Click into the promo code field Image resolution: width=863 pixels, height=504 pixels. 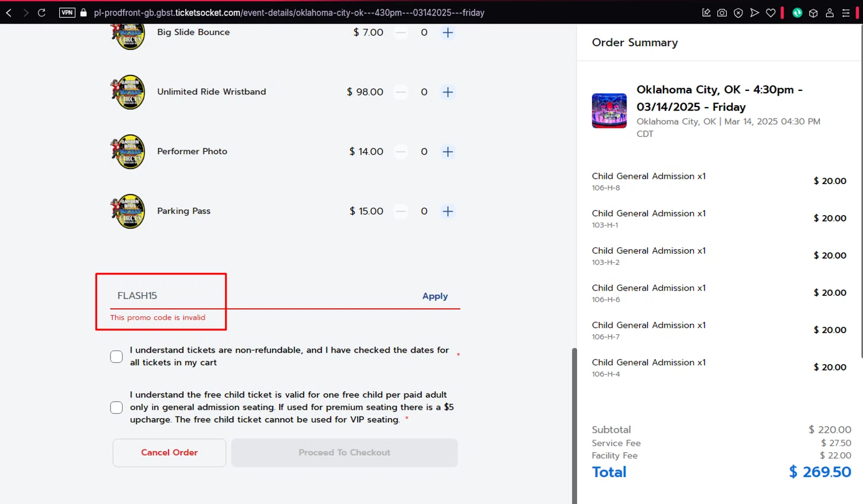tap(259, 296)
